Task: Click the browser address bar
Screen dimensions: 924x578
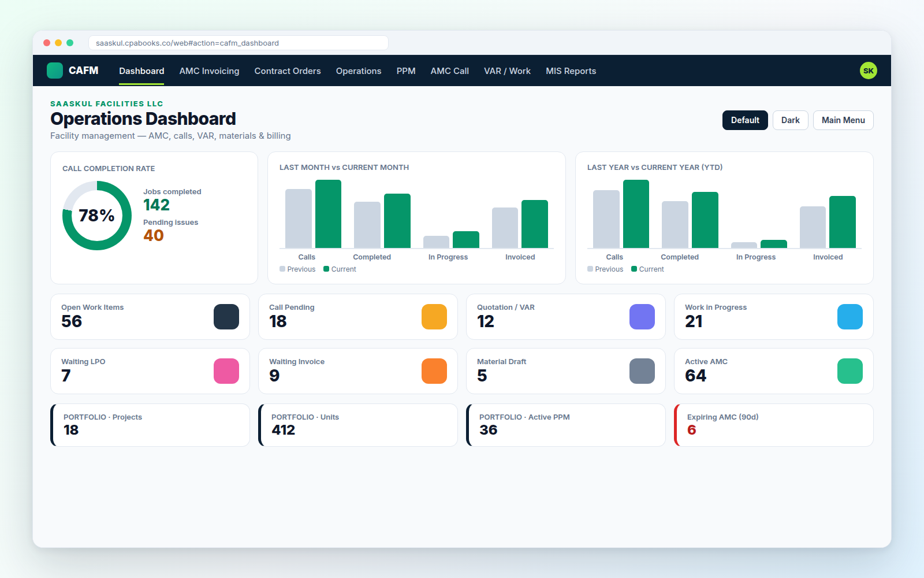Action: click(239, 43)
